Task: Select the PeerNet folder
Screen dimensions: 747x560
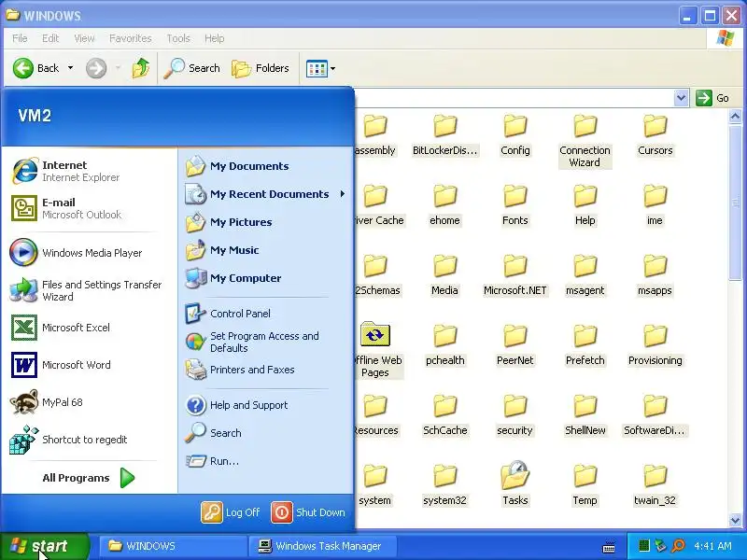Action: pos(515,345)
